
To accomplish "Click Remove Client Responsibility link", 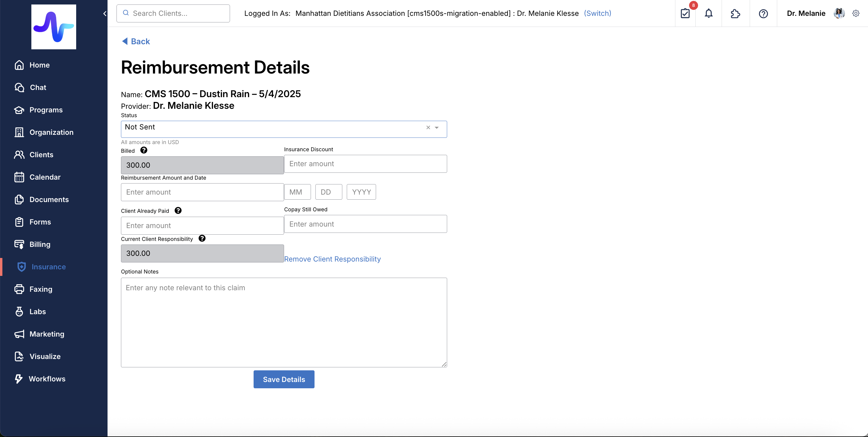I will (x=332, y=259).
